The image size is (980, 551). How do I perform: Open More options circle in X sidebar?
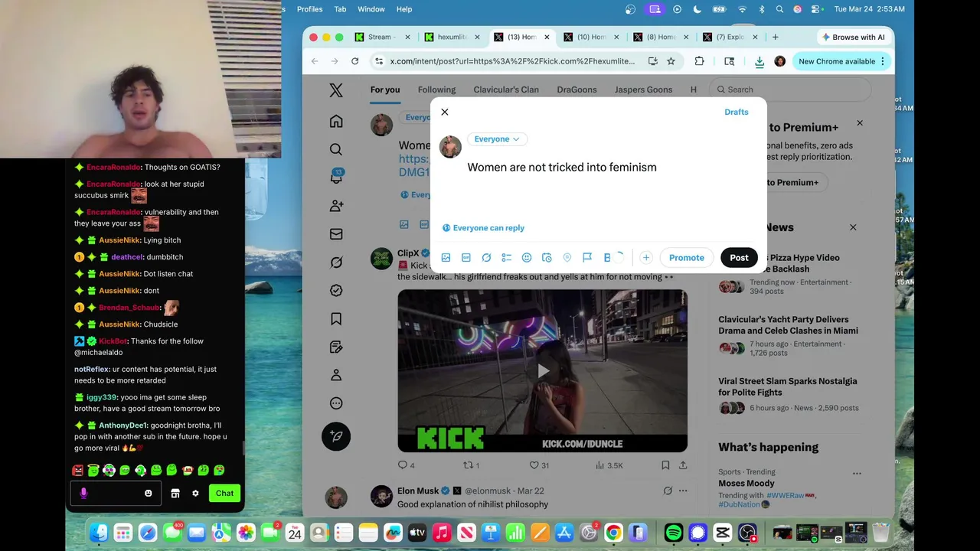336,403
